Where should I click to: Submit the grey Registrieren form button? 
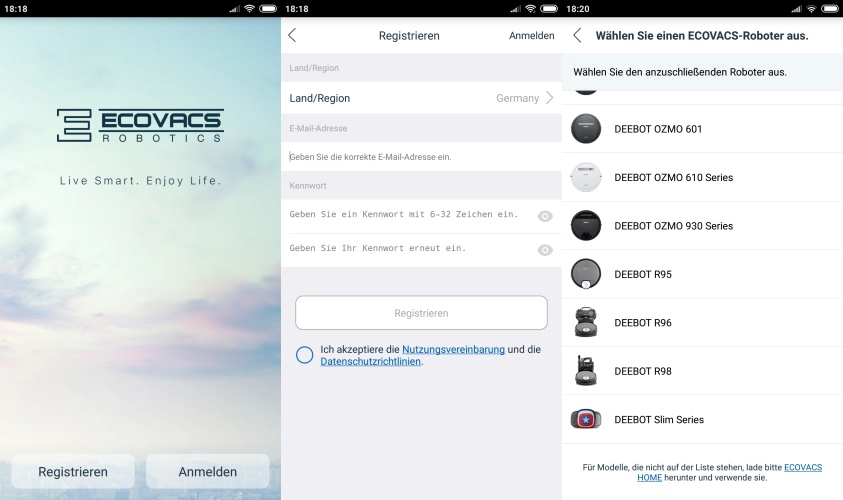coord(421,313)
